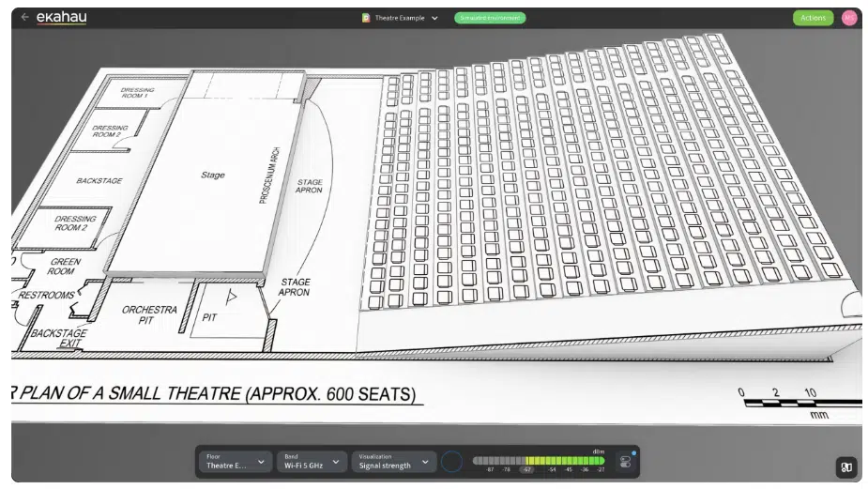Screen dimensions: 868x489
Task: Click the circular indicator beside Visualization
Action: [x=451, y=461]
